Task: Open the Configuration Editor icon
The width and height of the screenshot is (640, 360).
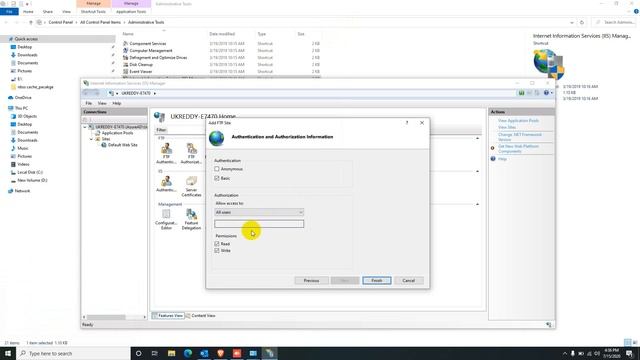Action: [x=166, y=219]
